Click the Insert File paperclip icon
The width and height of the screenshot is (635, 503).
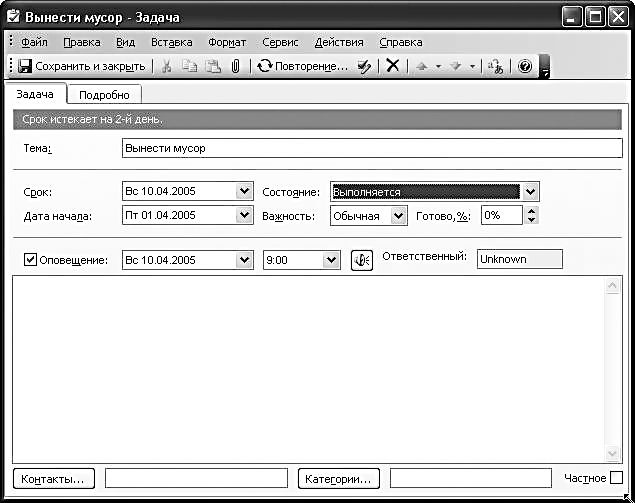235,66
